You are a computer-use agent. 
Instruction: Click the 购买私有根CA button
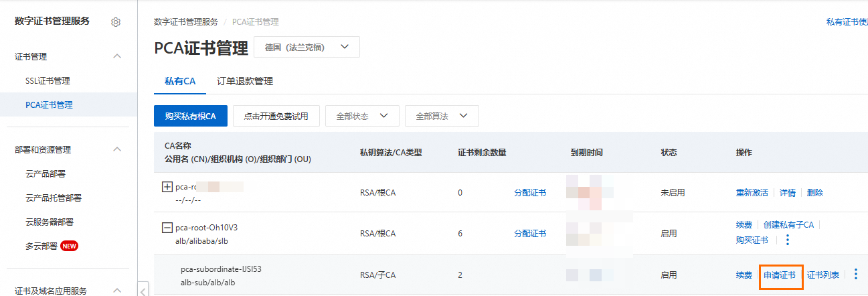[191, 116]
